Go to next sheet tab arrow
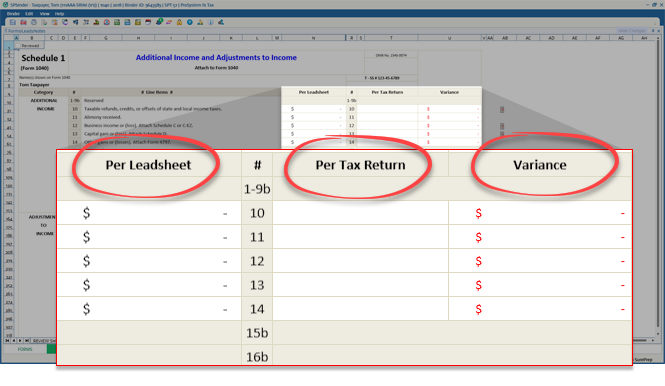 click(x=20, y=341)
